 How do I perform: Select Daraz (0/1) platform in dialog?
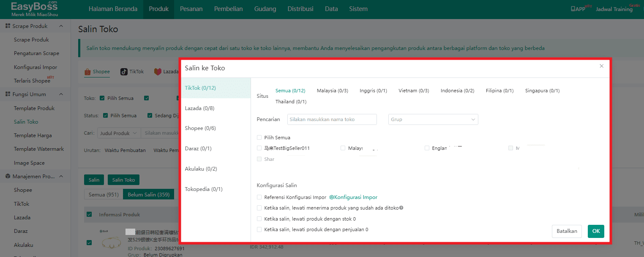click(216, 149)
